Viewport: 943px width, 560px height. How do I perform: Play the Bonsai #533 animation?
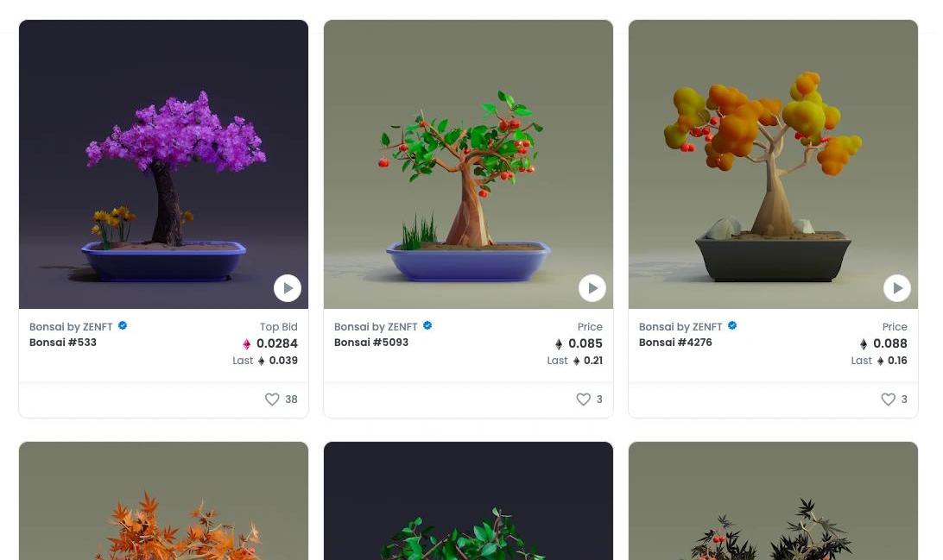click(288, 288)
